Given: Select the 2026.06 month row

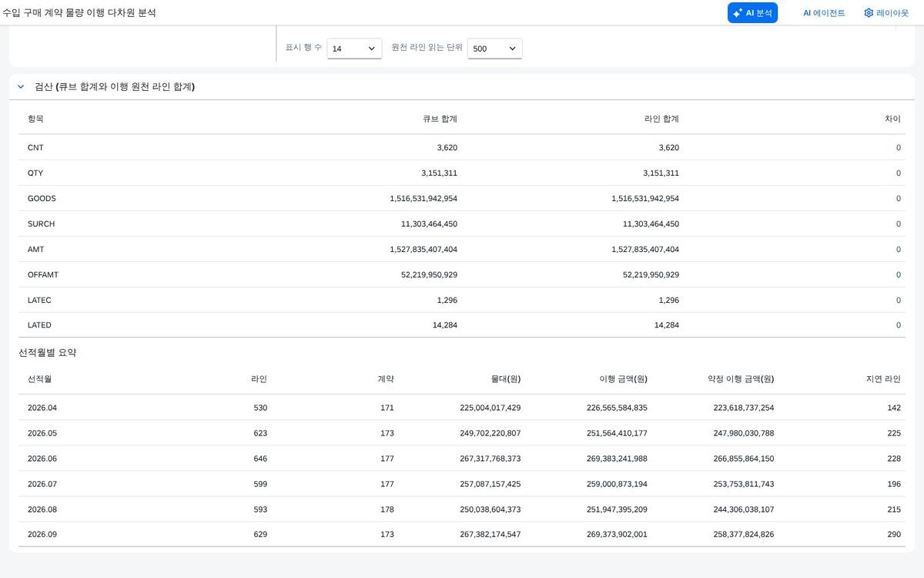Looking at the screenshot, I should pos(462,458).
